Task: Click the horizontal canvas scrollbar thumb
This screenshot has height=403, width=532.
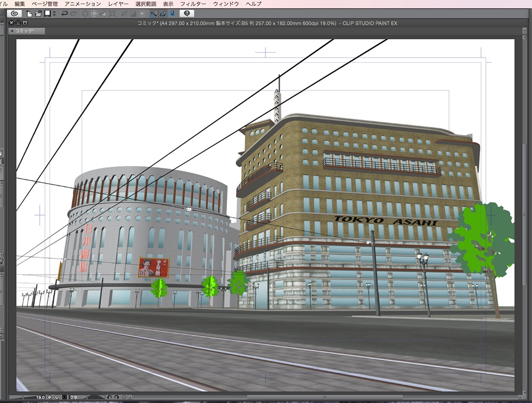Action: [325, 397]
